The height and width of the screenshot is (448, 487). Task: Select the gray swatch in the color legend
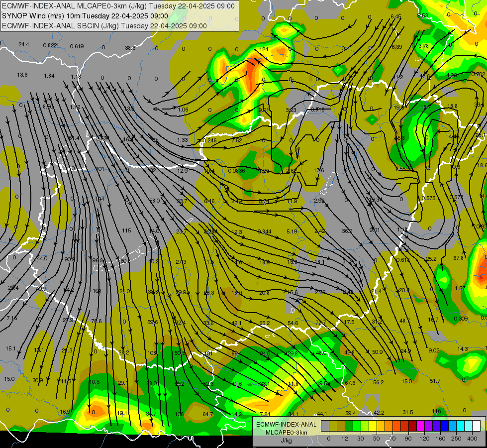(x=325, y=426)
